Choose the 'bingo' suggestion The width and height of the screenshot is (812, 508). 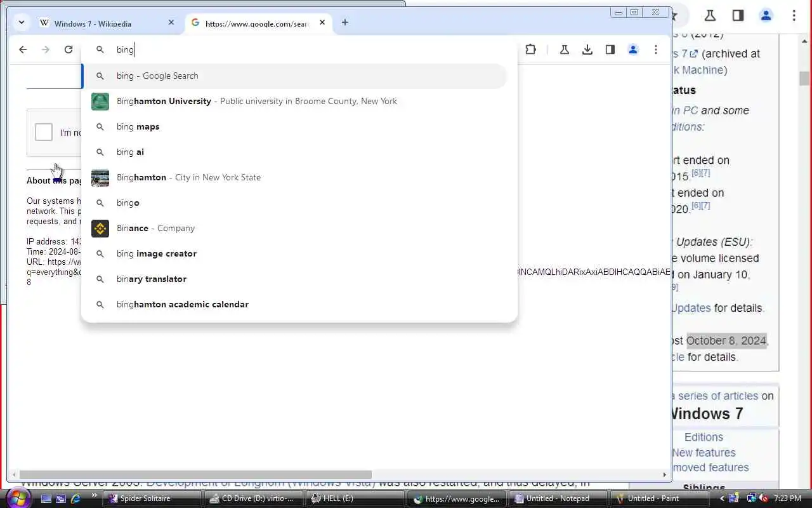[295, 203]
